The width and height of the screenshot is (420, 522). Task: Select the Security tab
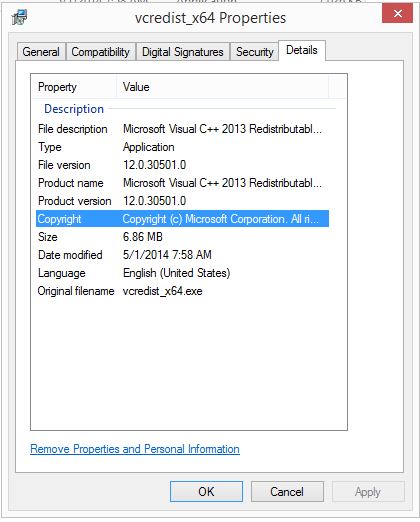254,52
